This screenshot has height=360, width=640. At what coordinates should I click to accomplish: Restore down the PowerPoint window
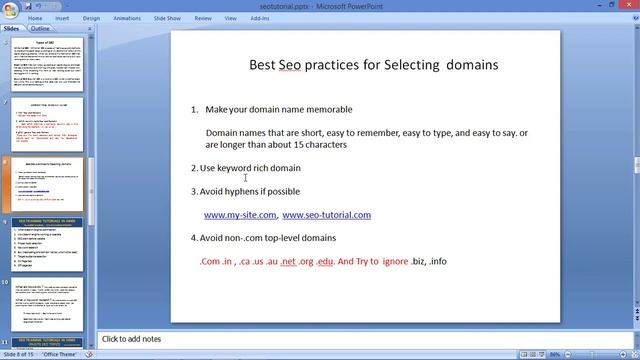coord(611,5)
